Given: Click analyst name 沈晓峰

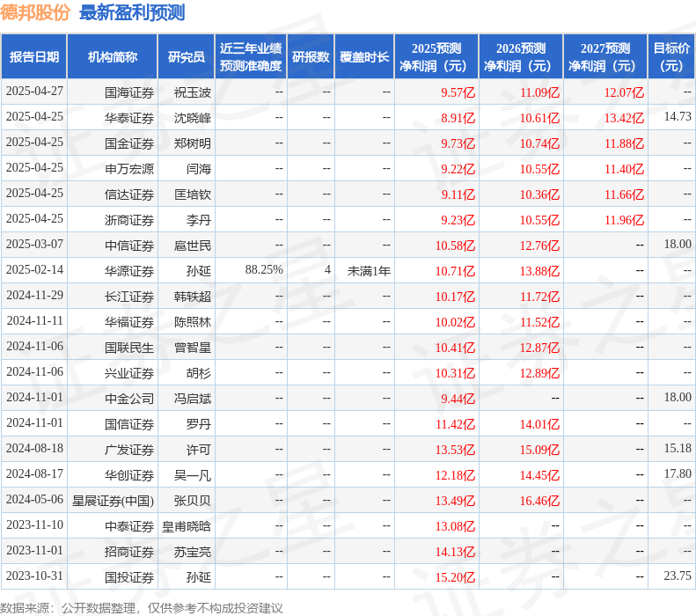Looking at the screenshot, I should (x=192, y=118).
